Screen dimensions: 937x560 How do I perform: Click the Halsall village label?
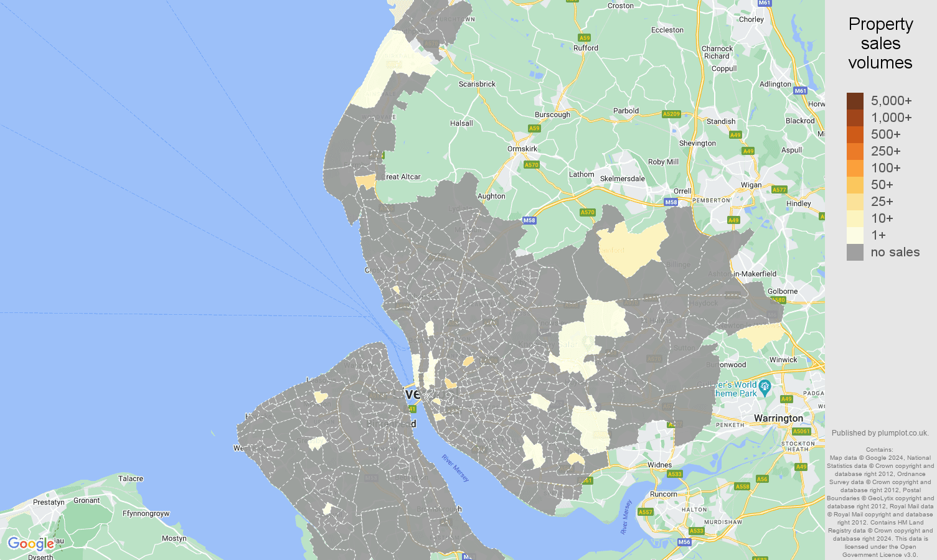[461, 123]
